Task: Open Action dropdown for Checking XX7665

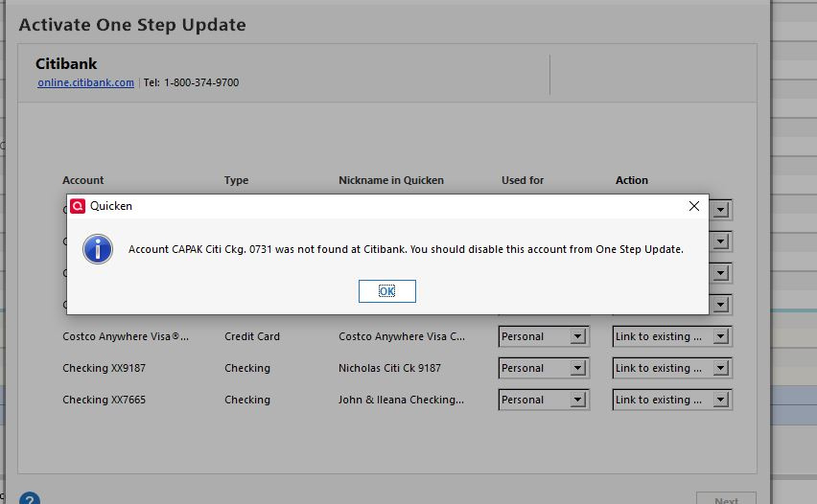Action: pyautogui.click(x=672, y=400)
